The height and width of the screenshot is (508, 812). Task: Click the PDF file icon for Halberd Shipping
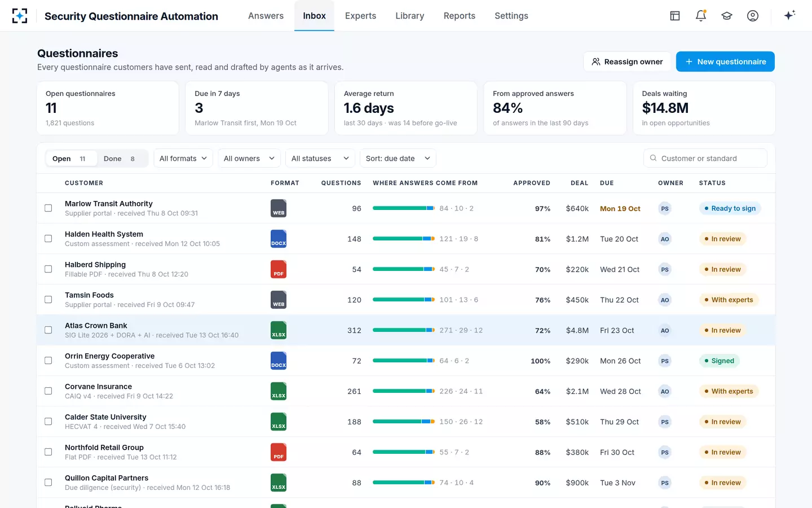tap(279, 269)
